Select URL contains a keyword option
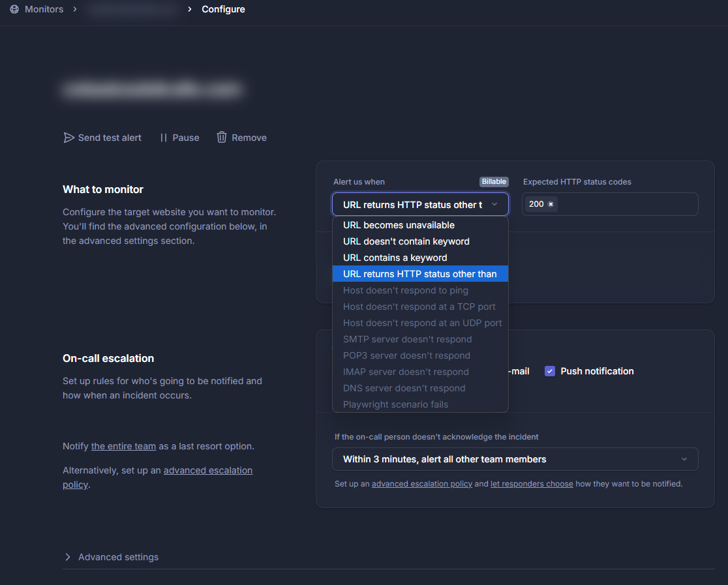728x585 pixels. point(395,258)
